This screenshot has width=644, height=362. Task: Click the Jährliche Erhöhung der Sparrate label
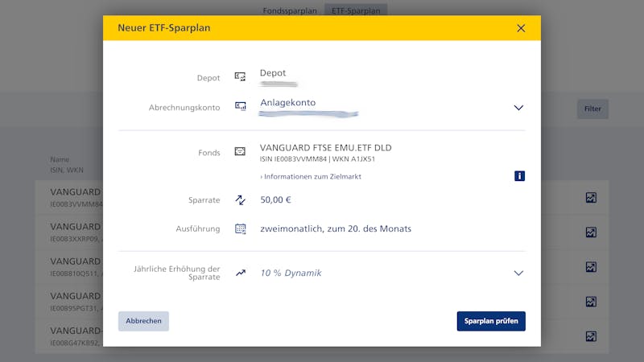pos(176,273)
